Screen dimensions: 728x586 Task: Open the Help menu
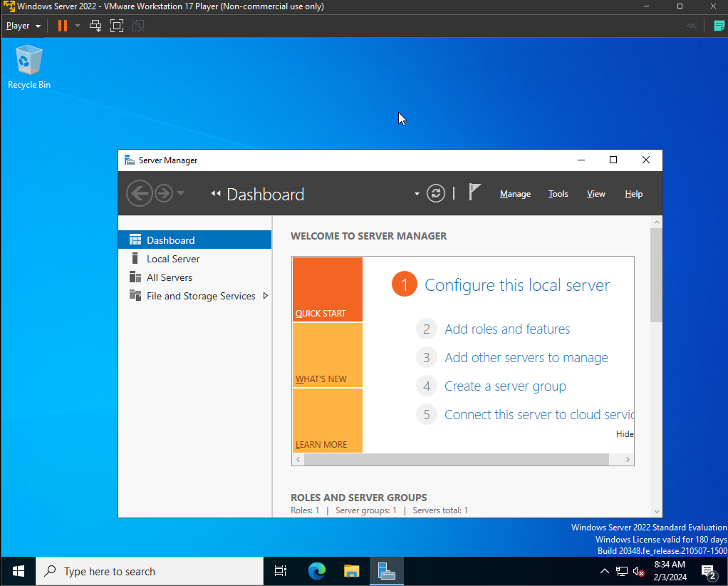pos(633,194)
